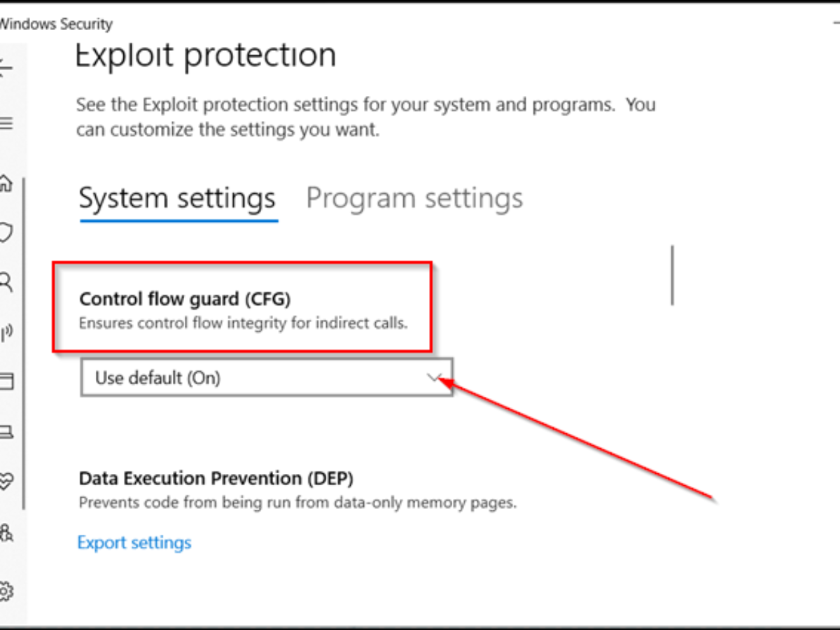Open Firewall & network protection icon

point(6,332)
